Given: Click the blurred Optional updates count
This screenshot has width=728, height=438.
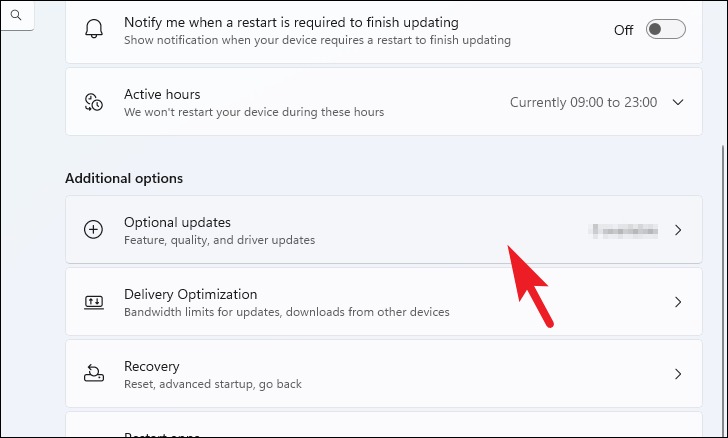Looking at the screenshot, I should point(624,230).
